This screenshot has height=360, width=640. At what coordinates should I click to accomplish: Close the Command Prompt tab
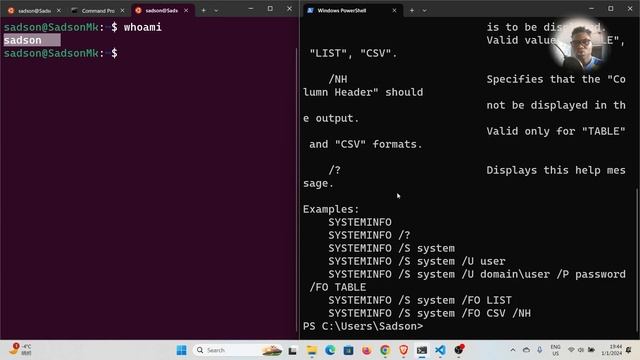(x=122, y=11)
